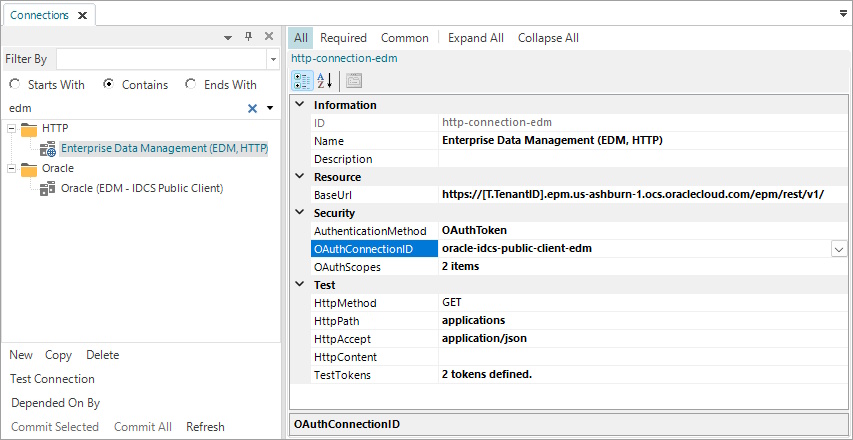This screenshot has height=440, width=853.
Task: Click the Oracle IDCS connection icon
Action: [x=48, y=189]
